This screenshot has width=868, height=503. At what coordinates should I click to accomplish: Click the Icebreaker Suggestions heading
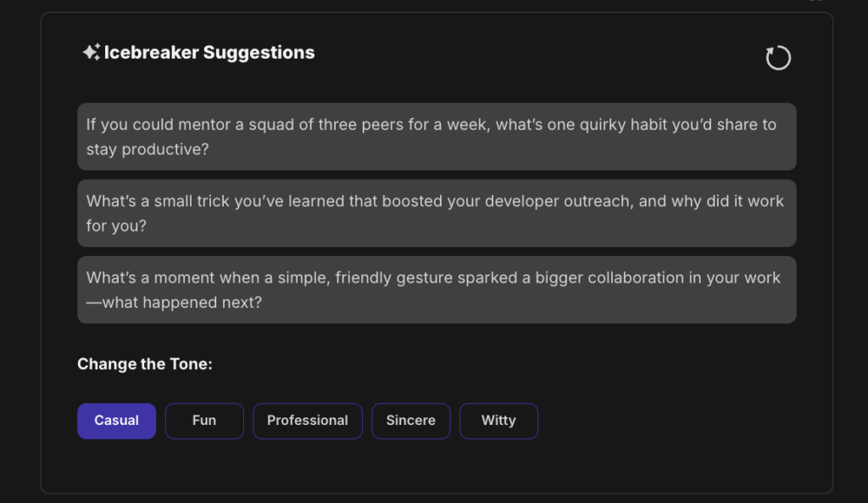click(x=209, y=53)
